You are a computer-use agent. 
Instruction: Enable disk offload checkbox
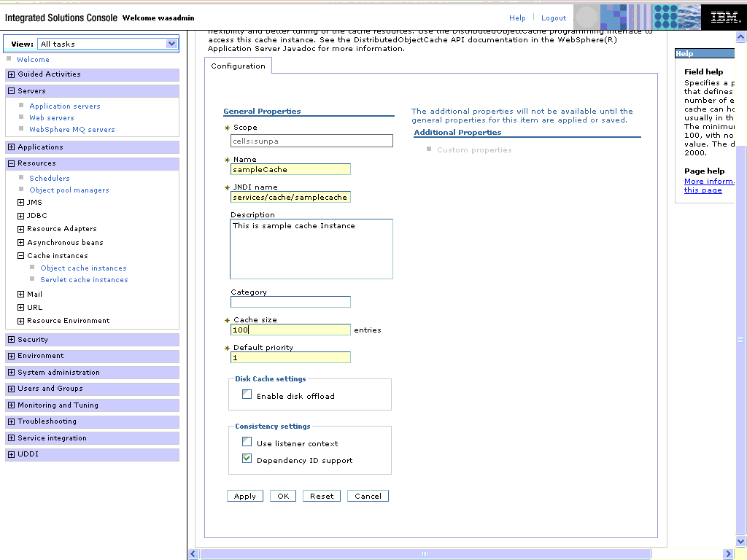click(x=247, y=394)
